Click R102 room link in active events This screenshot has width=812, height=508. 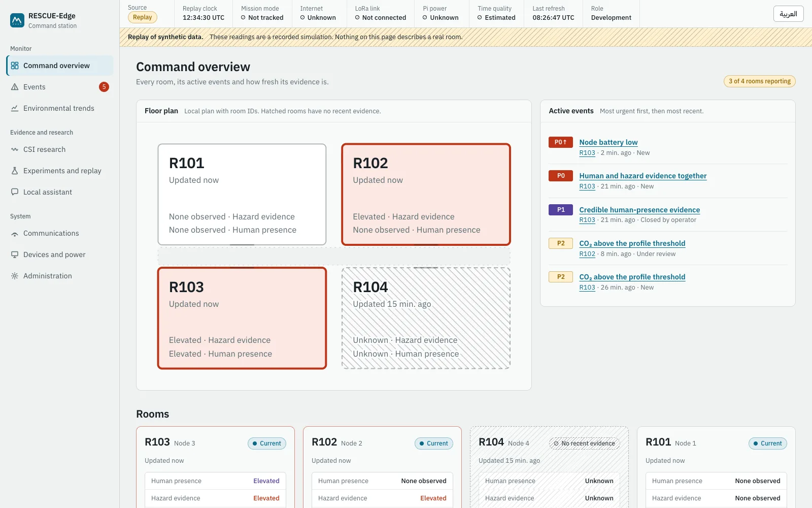click(x=587, y=254)
